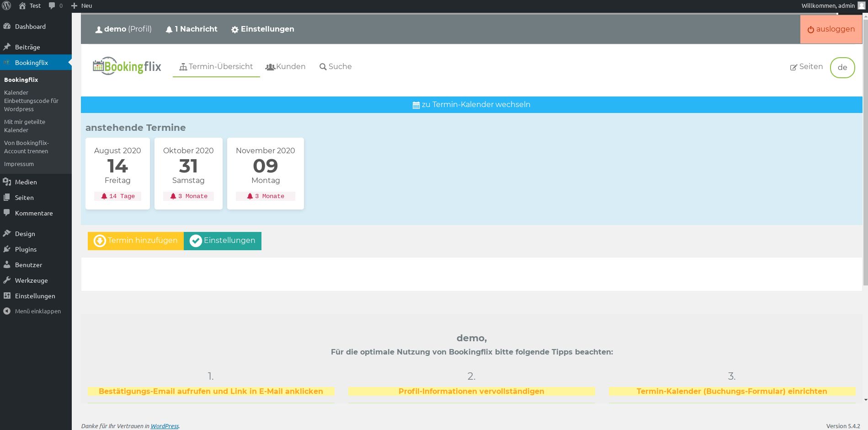Click the WordPress logo icon
This screenshot has width=868, height=430.
6,5
